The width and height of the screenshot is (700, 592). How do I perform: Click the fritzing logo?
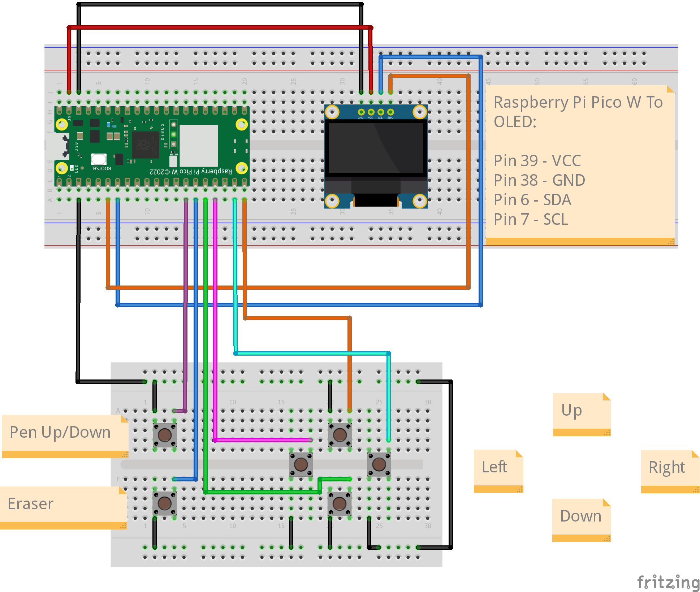[668, 582]
